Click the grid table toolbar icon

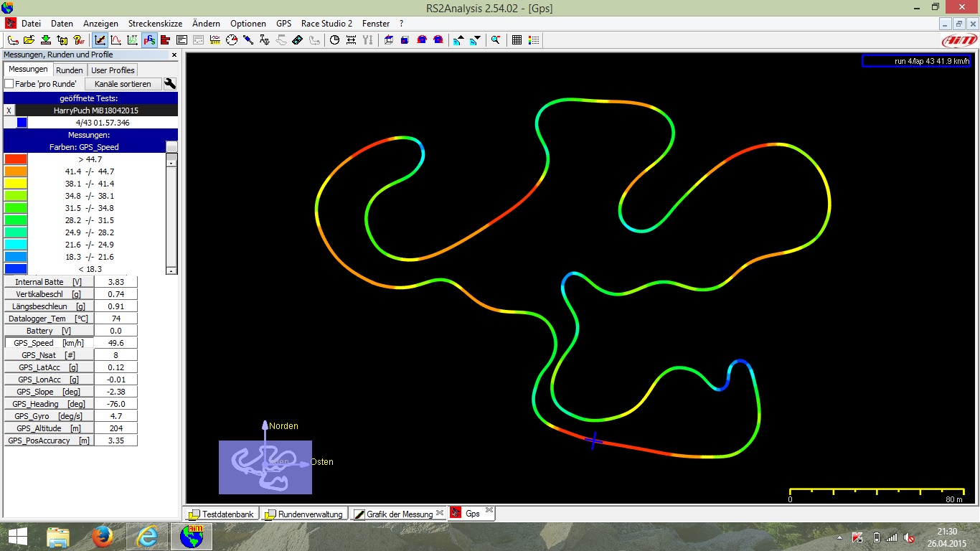pyautogui.click(x=517, y=40)
